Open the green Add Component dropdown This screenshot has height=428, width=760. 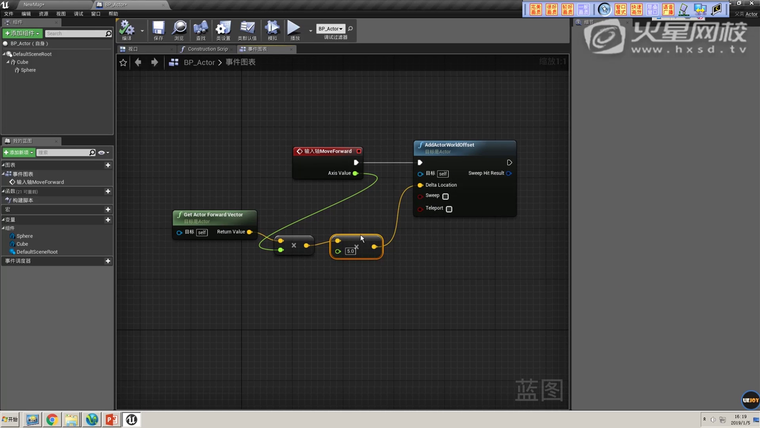[x=21, y=33]
